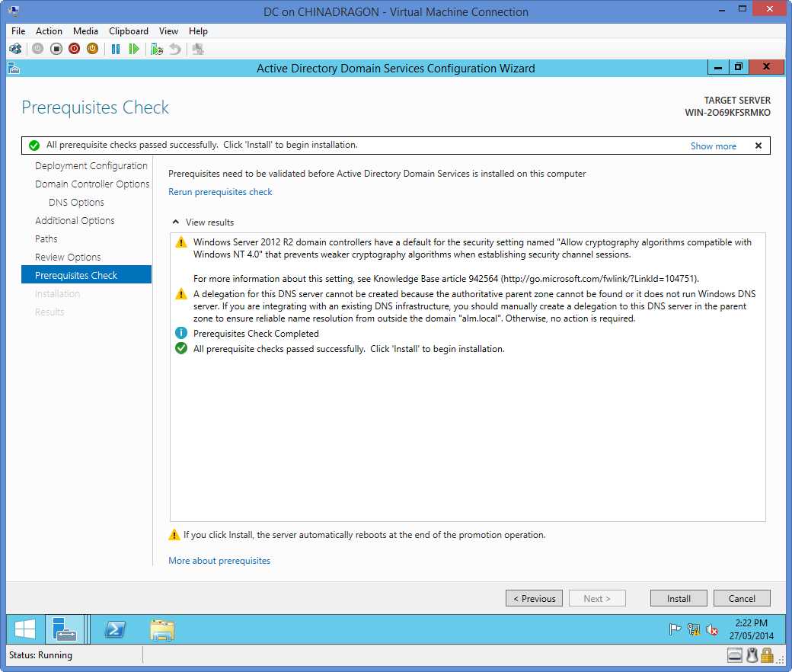Click the green Reset VM icon
792x672 pixels.
[134, 49]
